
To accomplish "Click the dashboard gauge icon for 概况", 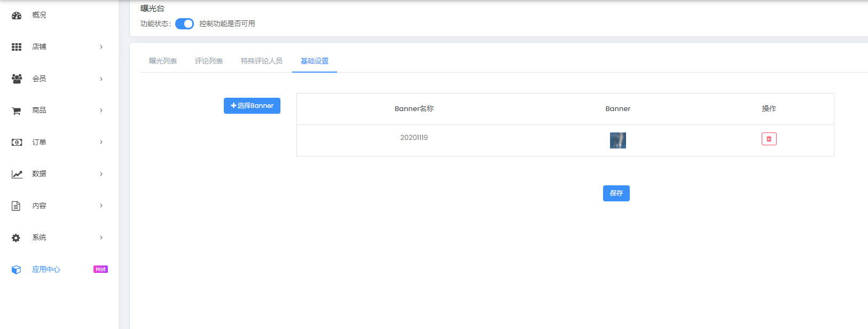I will 17,15.
